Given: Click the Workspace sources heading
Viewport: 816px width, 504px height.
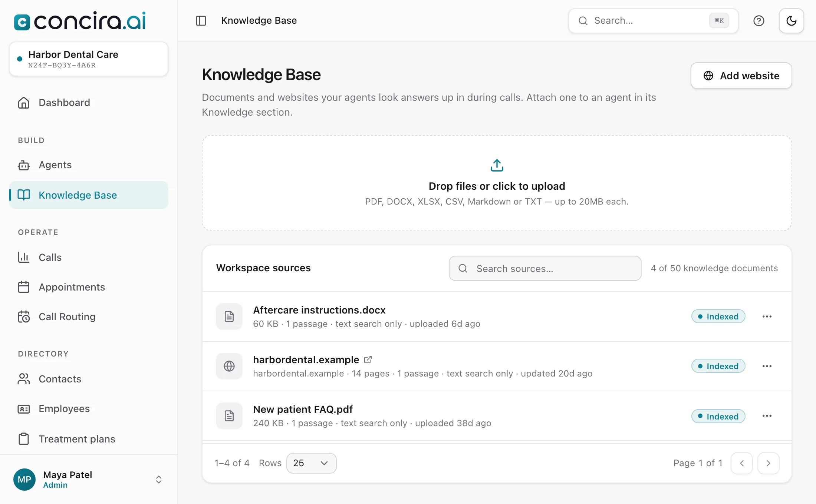Looking at the screenshot, I should coord(263,268).
